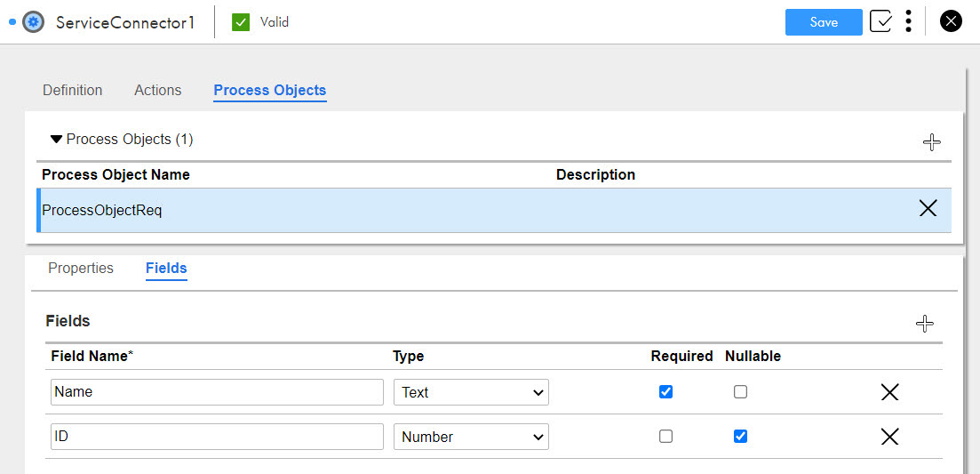Click the Type column header

tap(408, 357)
